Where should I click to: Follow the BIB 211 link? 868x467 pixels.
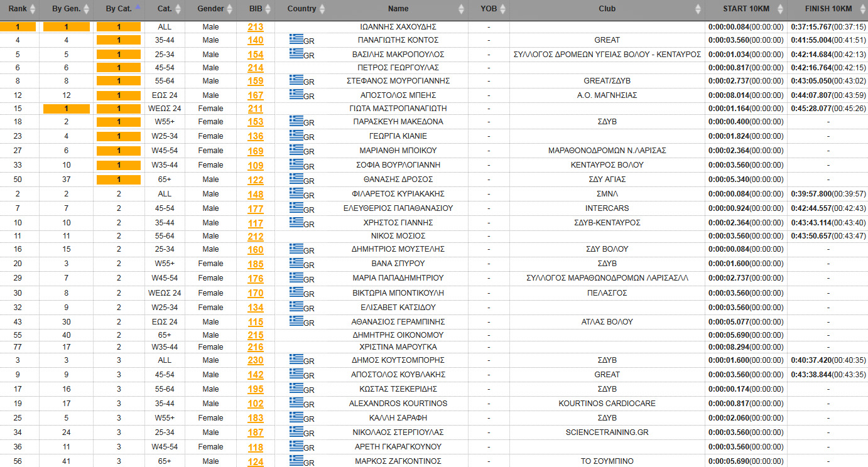point(256,109)
